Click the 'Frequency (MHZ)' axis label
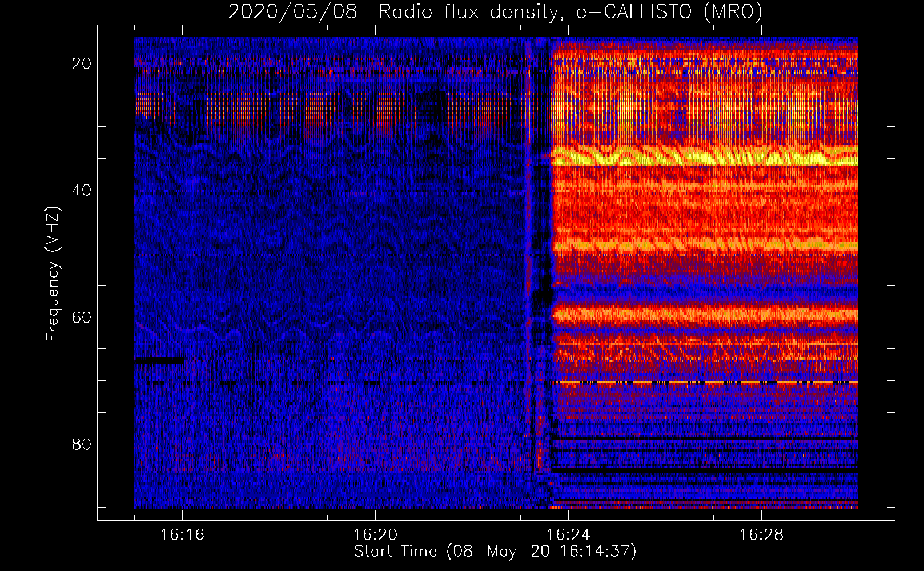The height and width of the screenshot is (571, 924). click(53, 274)
